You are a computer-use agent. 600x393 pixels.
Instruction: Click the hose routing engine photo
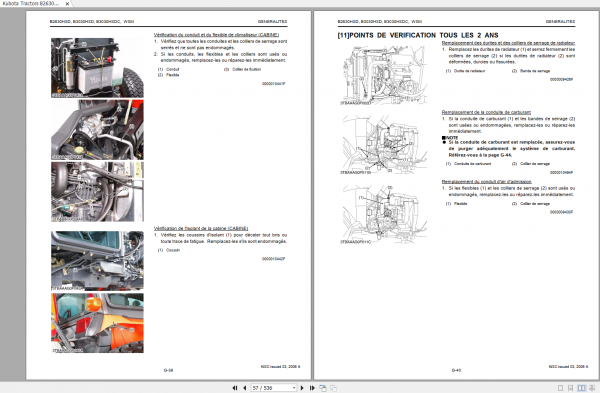click(98, 192)
